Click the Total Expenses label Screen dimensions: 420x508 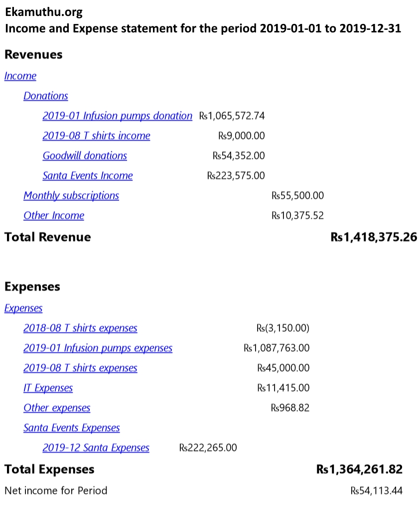[x=49, y=469]
